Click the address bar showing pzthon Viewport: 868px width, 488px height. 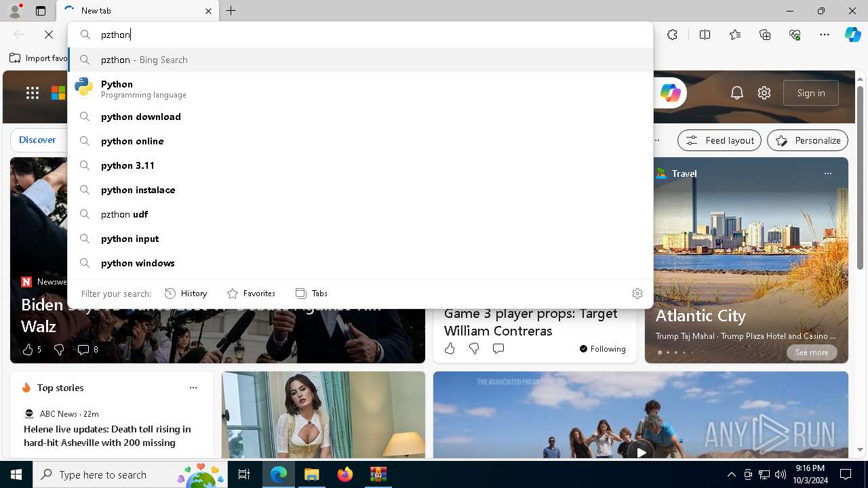[360, 35]
